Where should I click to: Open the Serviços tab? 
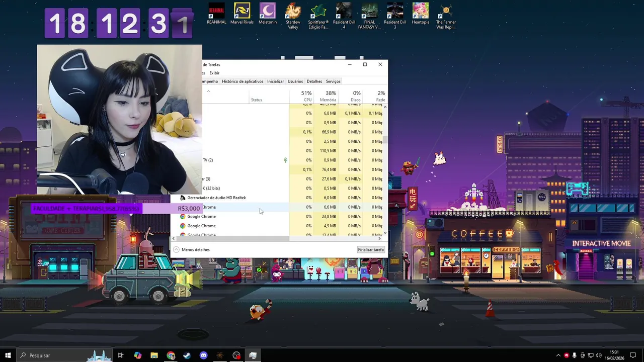pyautogui.click(x=333, y=81)
